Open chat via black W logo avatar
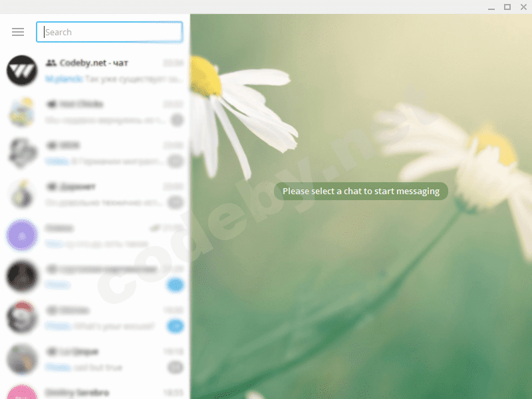Image resolution: width=532 pixels, height=399 pixels. pyautogui.click(x=22, y=70)
